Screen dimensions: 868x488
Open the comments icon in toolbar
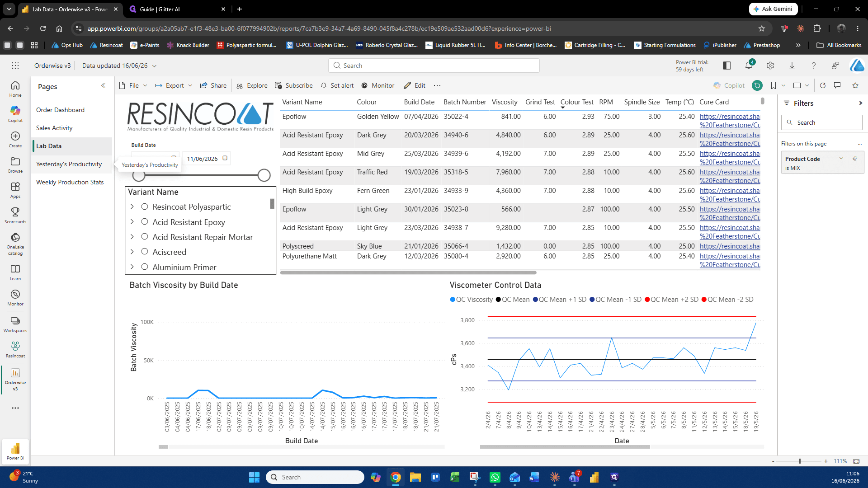coord(837,85)
